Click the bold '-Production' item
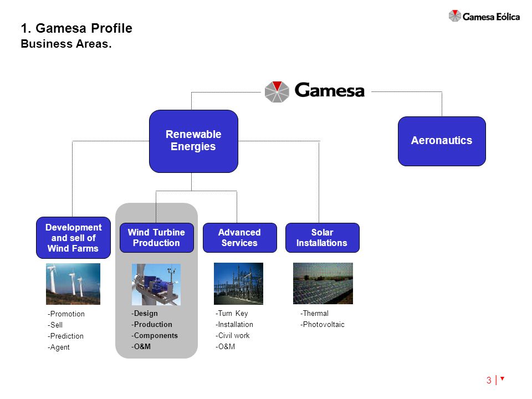Image resolution: width=532 pixels, height=399 pixels. (x=152, y=324)
